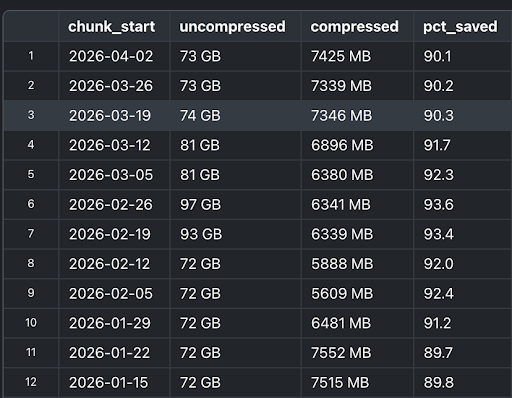Click the 74 GB uncompressed cell
Viewport: 512px width, 398px height.
pos(236,115)
